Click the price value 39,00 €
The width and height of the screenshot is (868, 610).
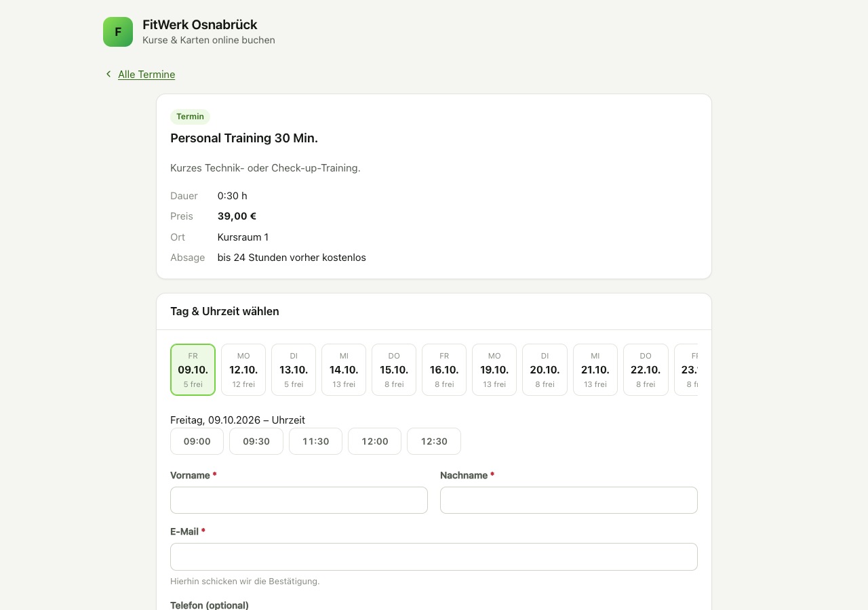click(x=237, y=216)
